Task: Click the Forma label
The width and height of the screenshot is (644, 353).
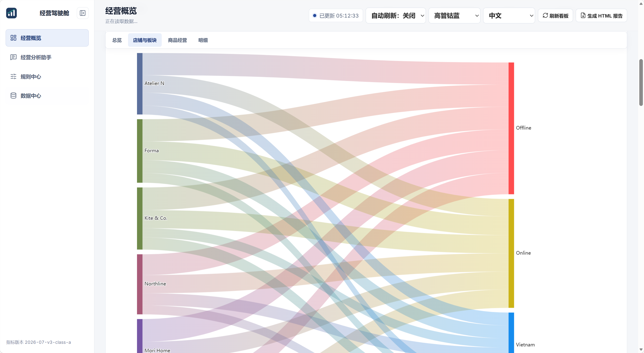Action: point(151,150)
